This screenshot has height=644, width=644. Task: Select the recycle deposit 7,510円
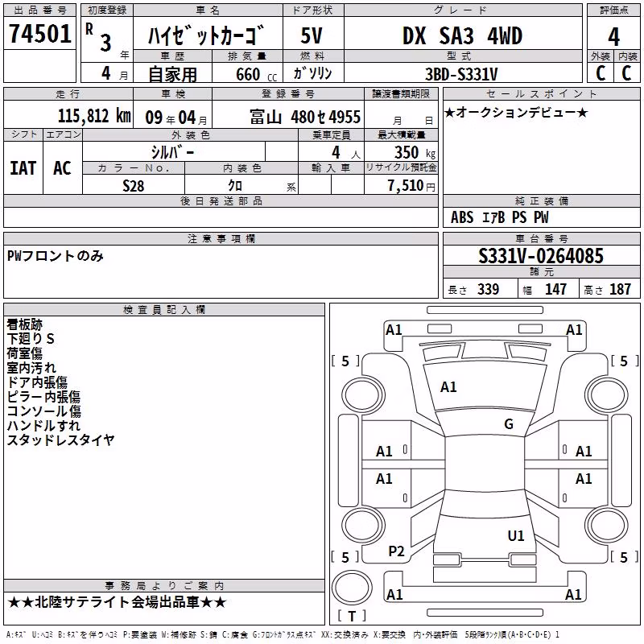point(411,186)
